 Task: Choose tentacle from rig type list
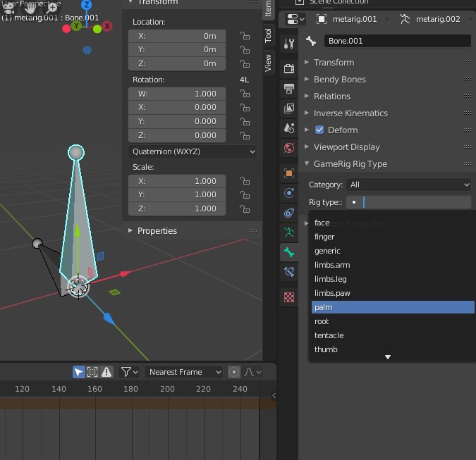(x=393, y=335)
